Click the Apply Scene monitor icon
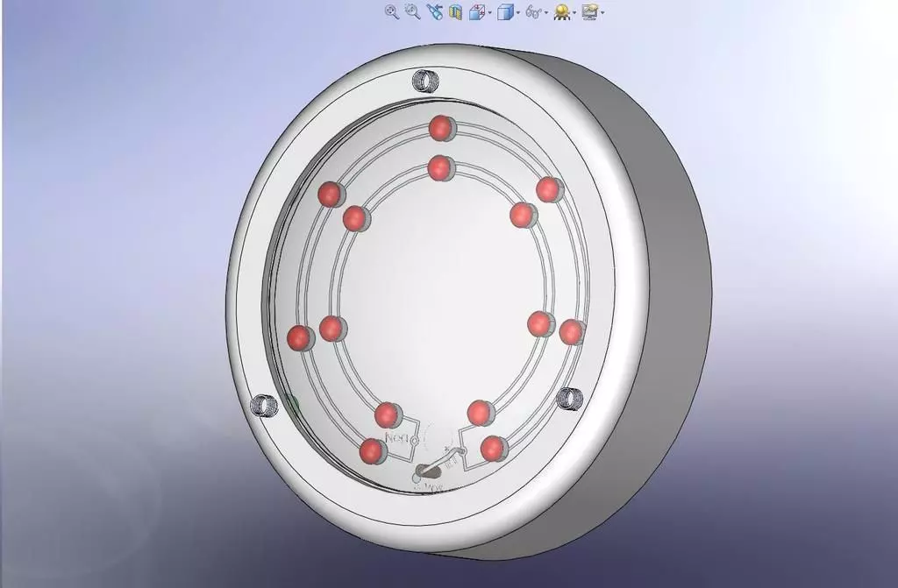This screenshot has width=898, height=588. point(589,12)
